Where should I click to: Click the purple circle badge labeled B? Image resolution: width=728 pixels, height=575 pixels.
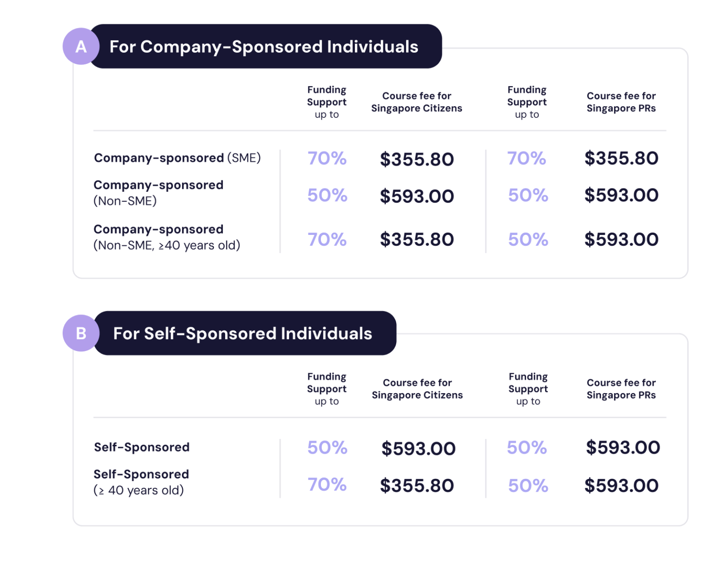click(81, 333)
